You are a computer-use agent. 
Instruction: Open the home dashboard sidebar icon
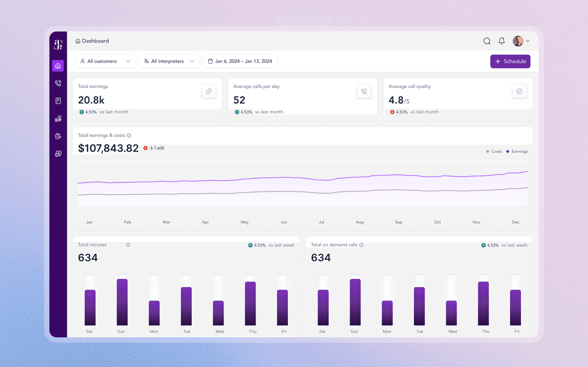tap(58, 66)
